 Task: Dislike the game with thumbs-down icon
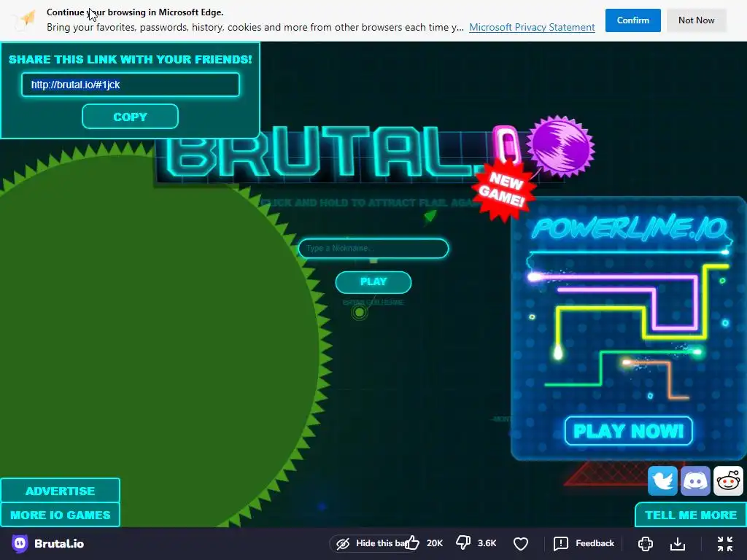click(x=463, y=542)
